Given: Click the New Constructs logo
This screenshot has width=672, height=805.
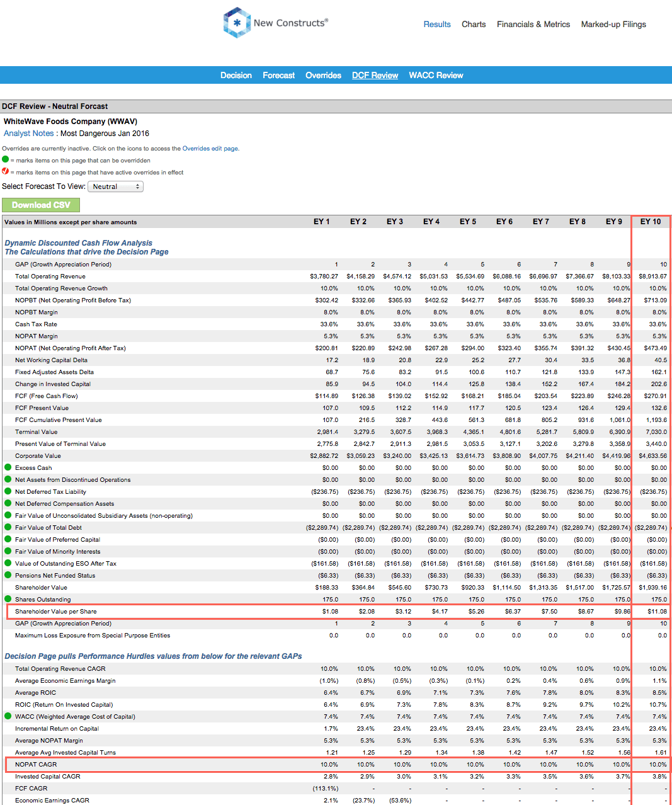Looking at the screenshot, I should click(276, 23).
